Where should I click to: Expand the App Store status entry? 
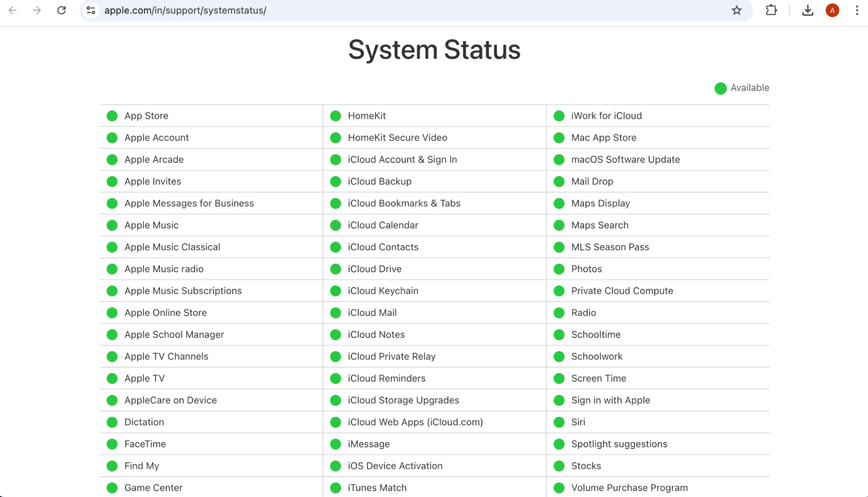point(146,116)
